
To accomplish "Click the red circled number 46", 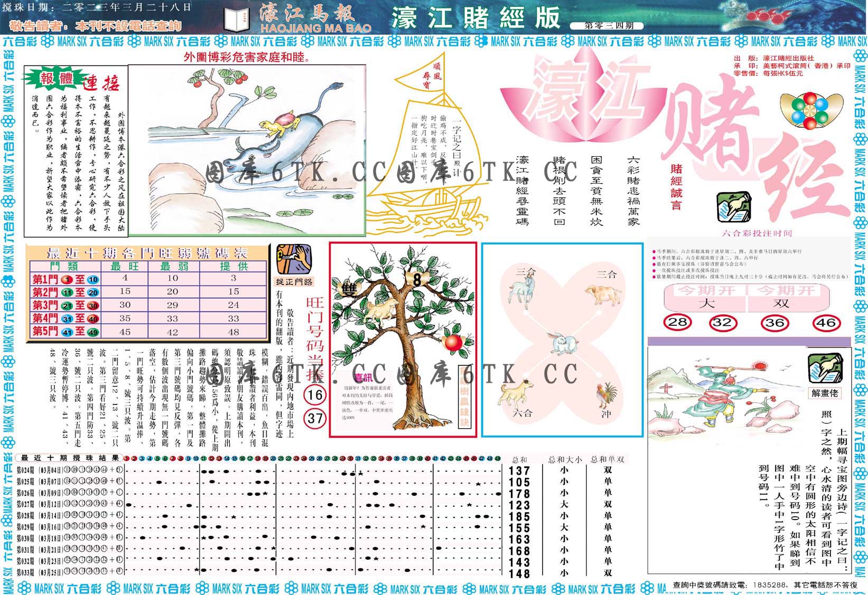I will pyautogui.click(x=826, y=323).
